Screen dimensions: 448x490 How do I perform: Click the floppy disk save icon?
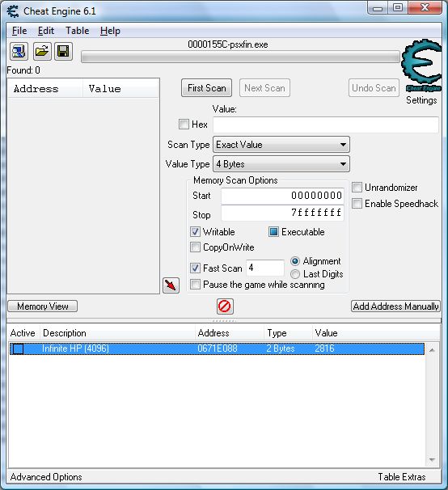click(63, 51)
